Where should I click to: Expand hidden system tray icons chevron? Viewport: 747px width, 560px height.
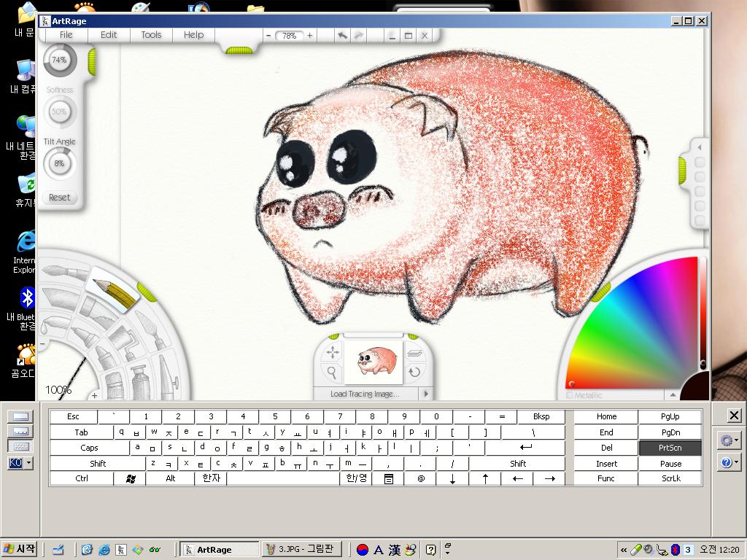624,550
